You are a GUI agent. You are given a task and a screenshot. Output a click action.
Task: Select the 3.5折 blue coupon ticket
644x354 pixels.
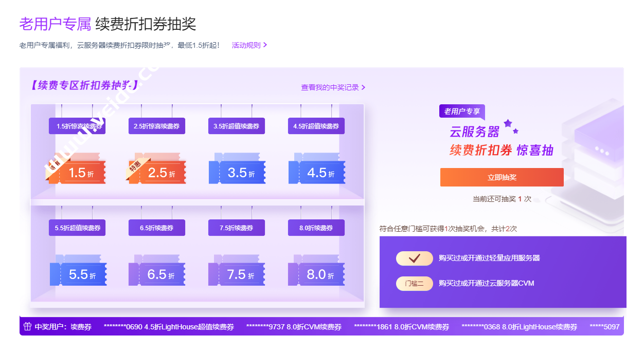tap(237, 173)
